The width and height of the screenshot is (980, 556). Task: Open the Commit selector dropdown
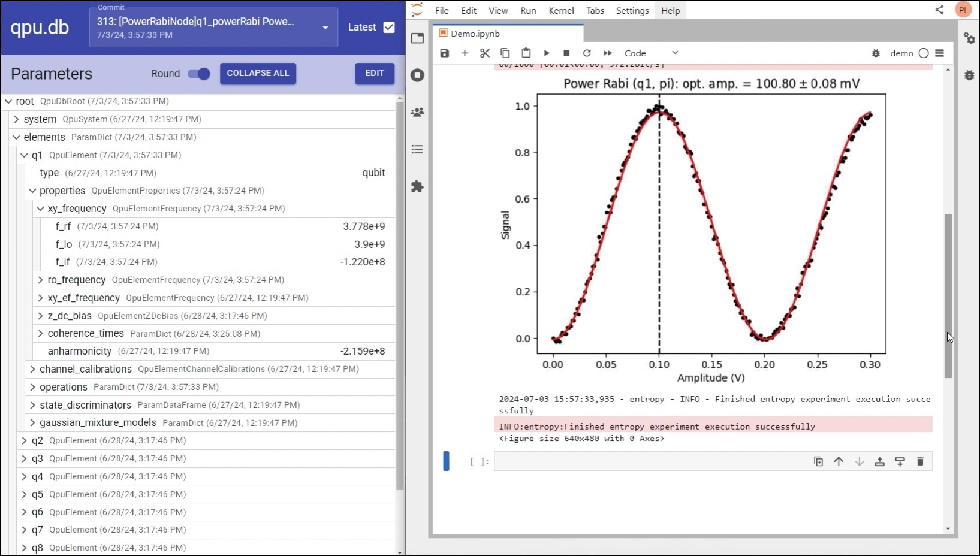213,27
